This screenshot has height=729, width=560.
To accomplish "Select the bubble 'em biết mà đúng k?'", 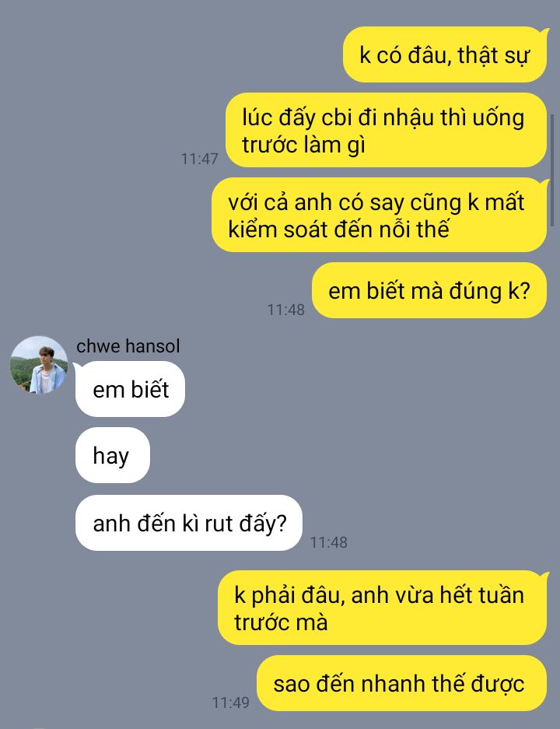I will pyautogui.click(x=429, y=290).
